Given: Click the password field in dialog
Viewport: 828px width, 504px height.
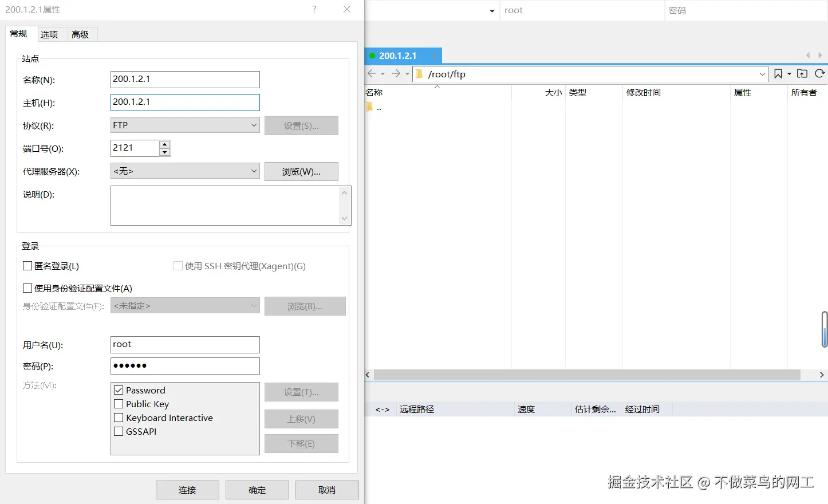Looking at the screenshot, I should (185, 366).
